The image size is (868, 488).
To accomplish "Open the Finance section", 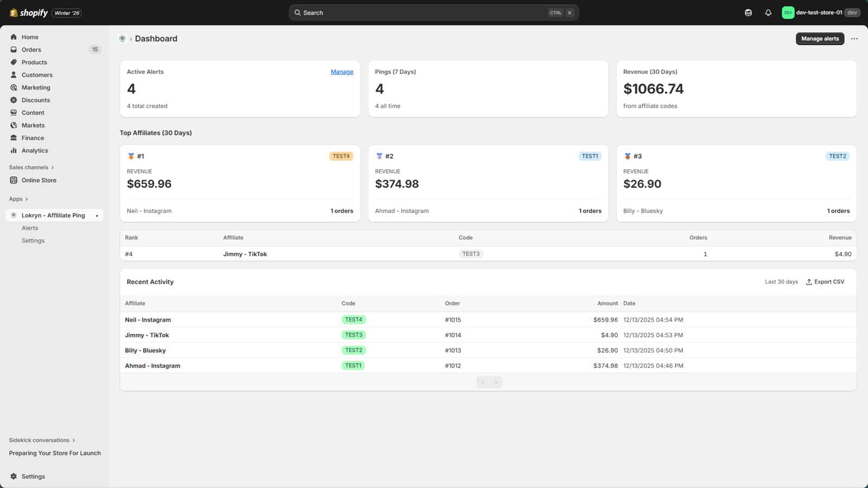I will tap(31, 138).
